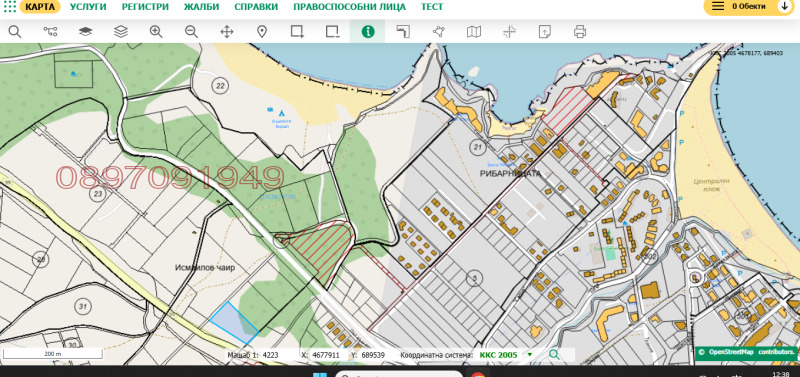This screenshot has height=377, width=800.
Task: Click the circled number 23 map marker
Action: tap(97, 193)
